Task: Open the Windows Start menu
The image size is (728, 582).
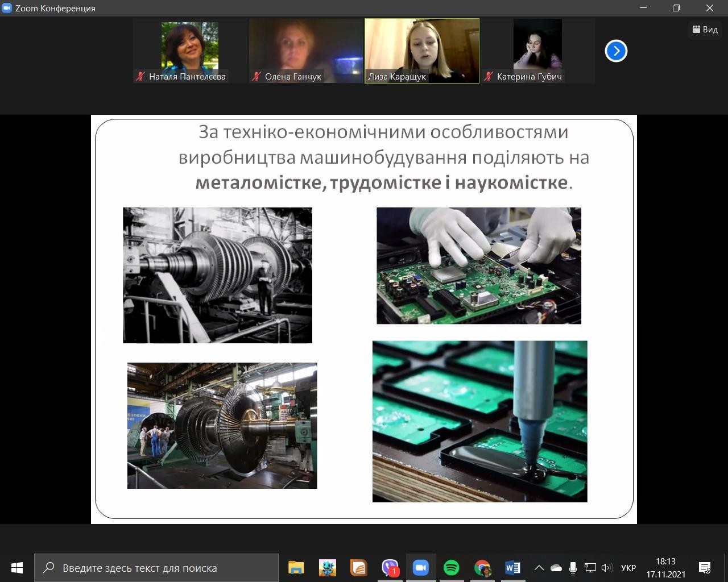Action: tap(16, 568)
